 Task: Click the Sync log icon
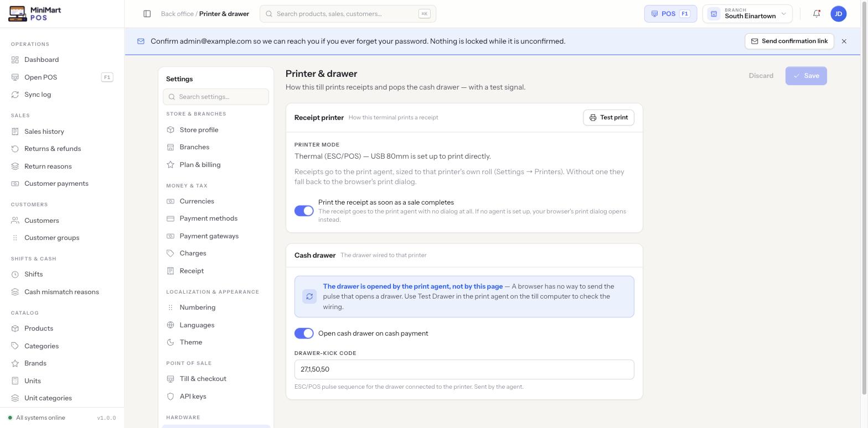click(x=15, y=95)
